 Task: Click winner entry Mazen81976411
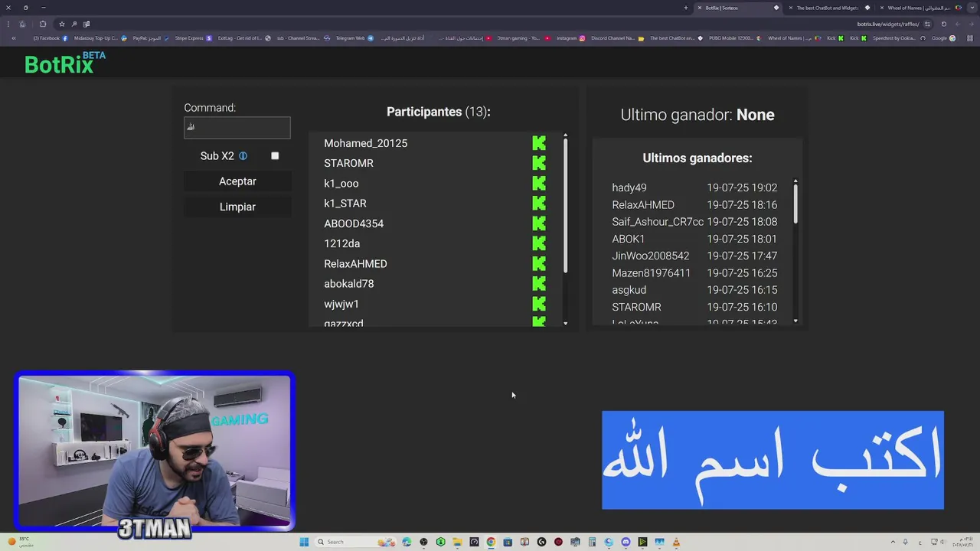point(652,273)
